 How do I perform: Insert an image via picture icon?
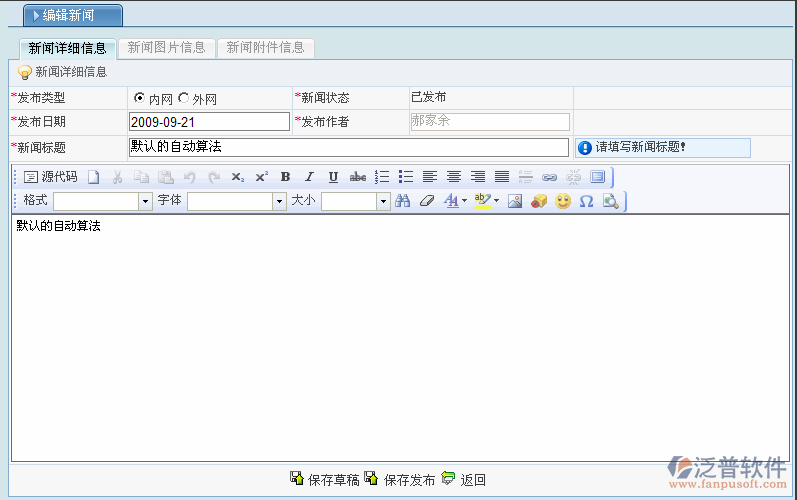pos(515,201)
